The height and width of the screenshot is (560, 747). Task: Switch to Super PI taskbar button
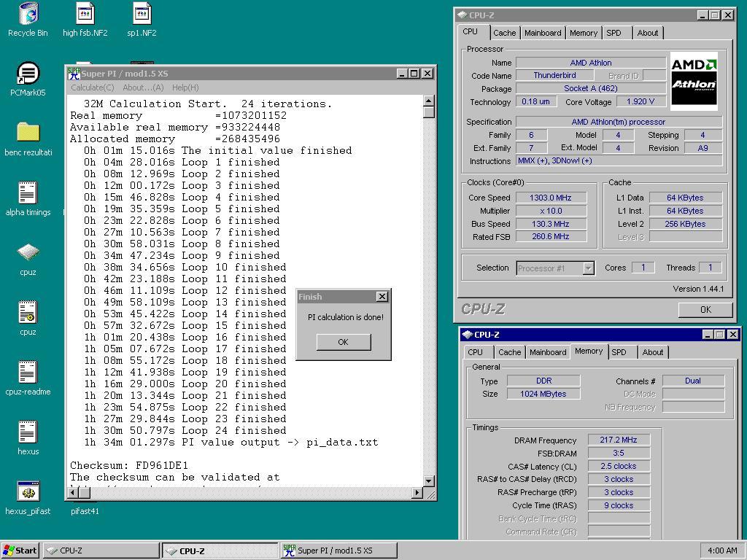point(339,551)
